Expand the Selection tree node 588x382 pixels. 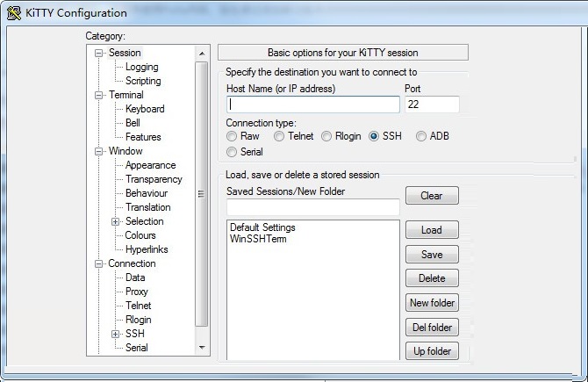(116, 222)
